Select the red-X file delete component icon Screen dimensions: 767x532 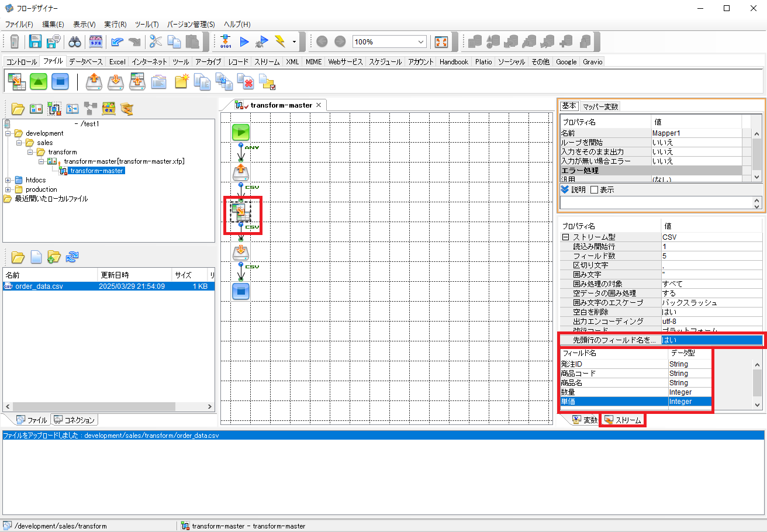(246, 82)
